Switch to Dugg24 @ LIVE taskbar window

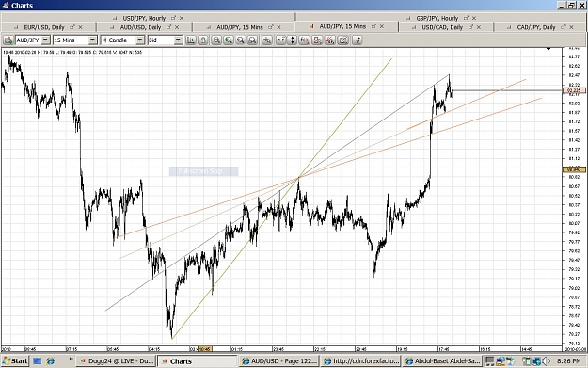click(116, 361)
